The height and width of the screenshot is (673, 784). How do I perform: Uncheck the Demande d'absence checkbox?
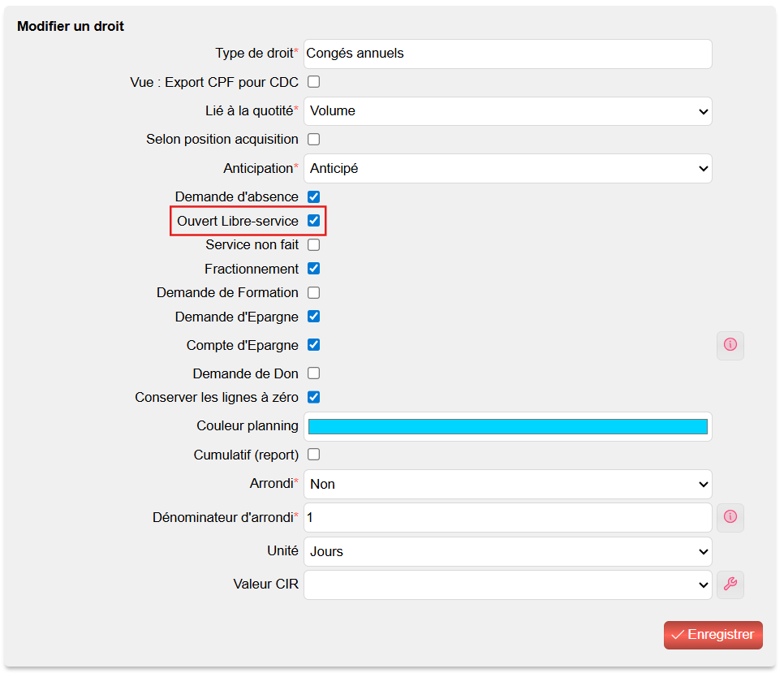click(313, 196)
